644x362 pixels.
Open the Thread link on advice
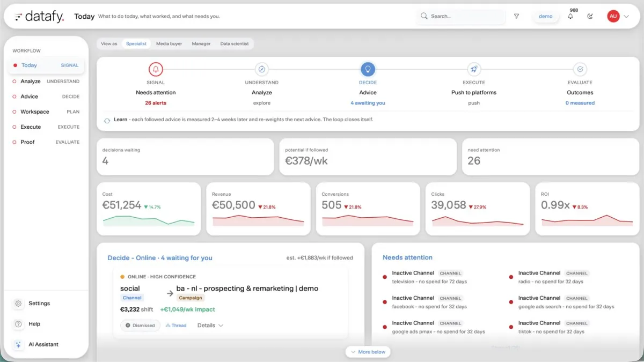click(x=176, y=326)
